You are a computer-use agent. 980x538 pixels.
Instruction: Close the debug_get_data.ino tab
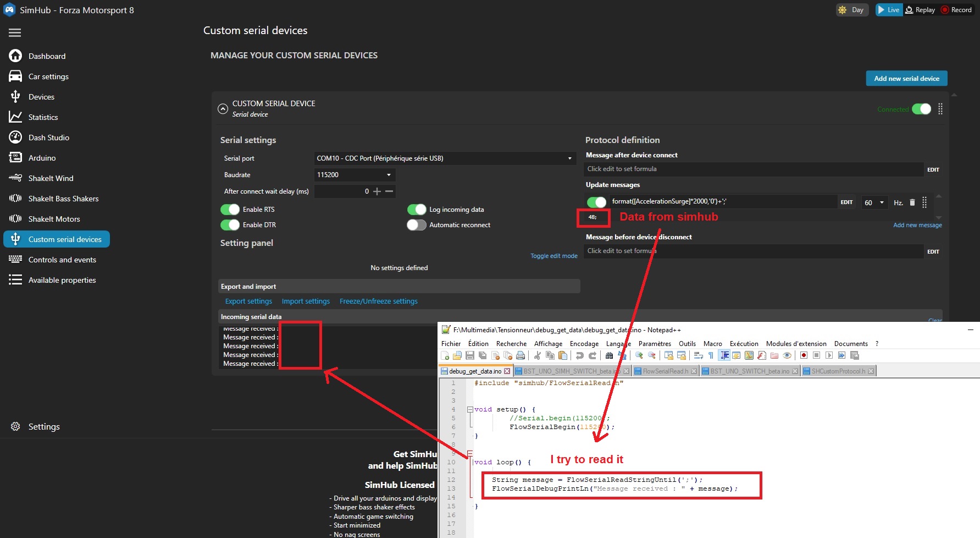click(x=507, y=371)
